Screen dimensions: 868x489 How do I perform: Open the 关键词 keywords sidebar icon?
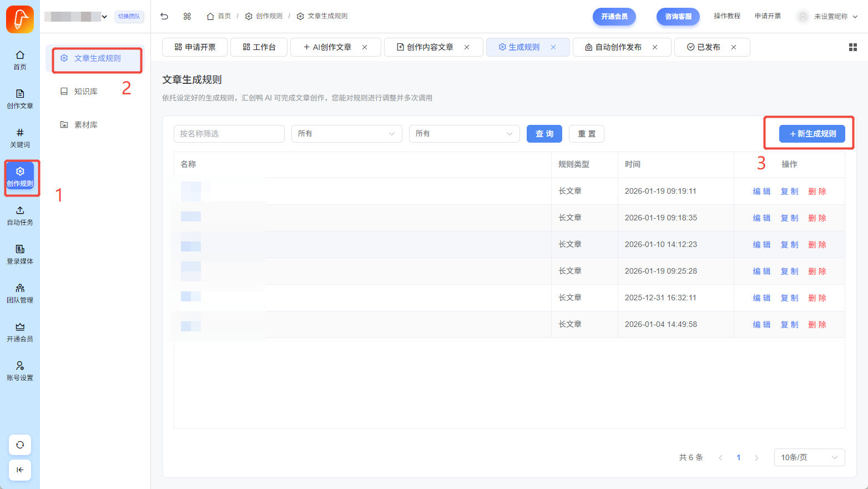pyautogui.click(x=20, y=138)
